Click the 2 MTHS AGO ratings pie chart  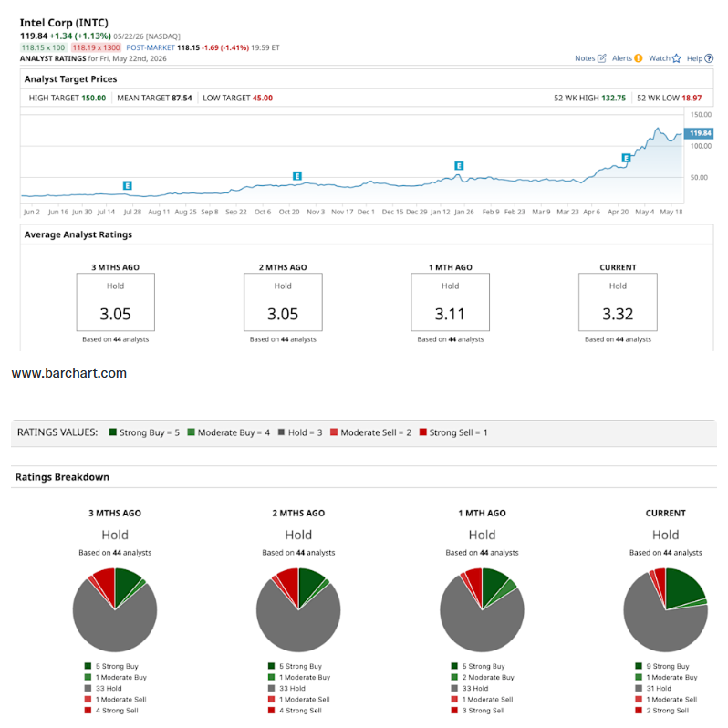298,609
